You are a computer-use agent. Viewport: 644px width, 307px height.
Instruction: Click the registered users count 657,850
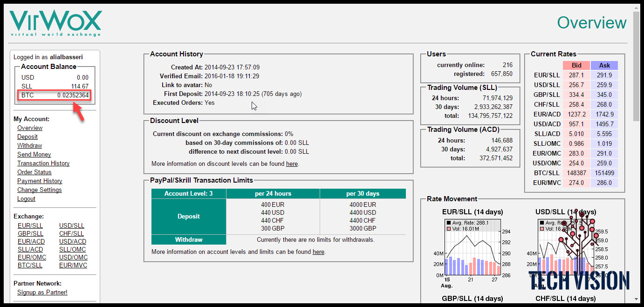coord(501,74)
